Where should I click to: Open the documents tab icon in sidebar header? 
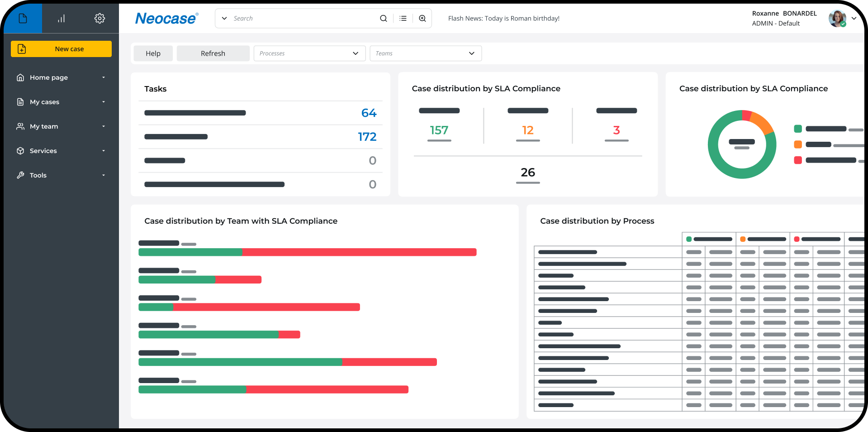23,19
